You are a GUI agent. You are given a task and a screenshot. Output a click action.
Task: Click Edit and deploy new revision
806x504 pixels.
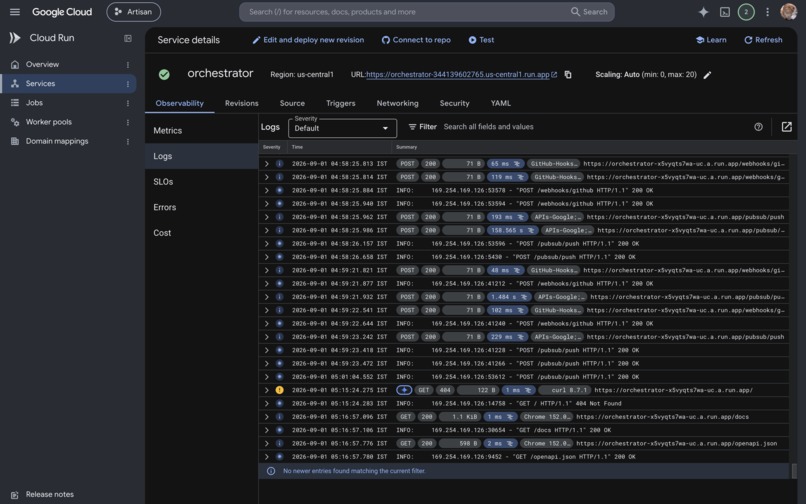click(308, 40)
